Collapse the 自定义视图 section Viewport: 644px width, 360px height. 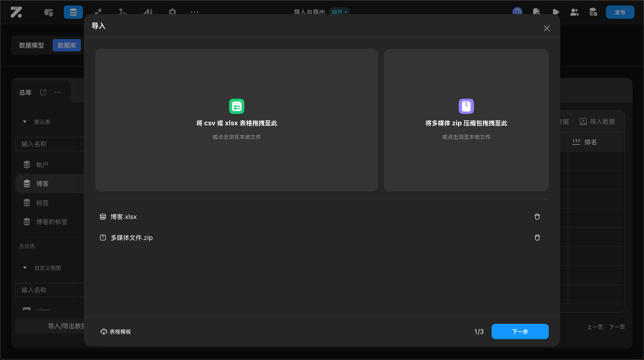(25, 268)
